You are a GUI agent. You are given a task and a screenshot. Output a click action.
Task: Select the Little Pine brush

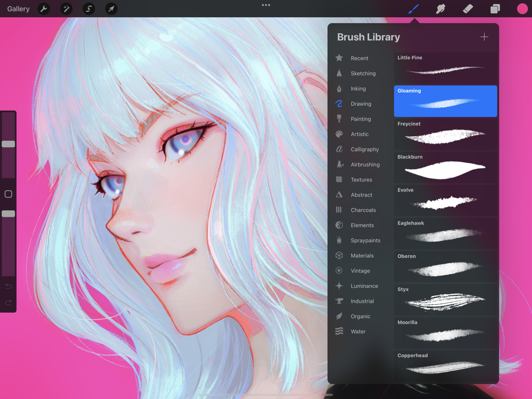(445, 68)
